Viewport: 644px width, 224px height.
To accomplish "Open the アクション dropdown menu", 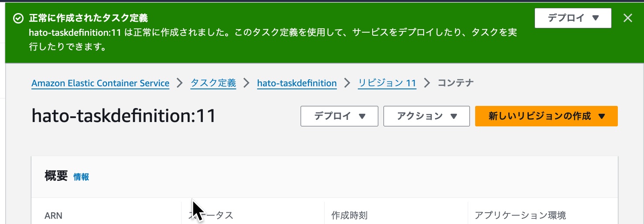I will tap(426, 116).
